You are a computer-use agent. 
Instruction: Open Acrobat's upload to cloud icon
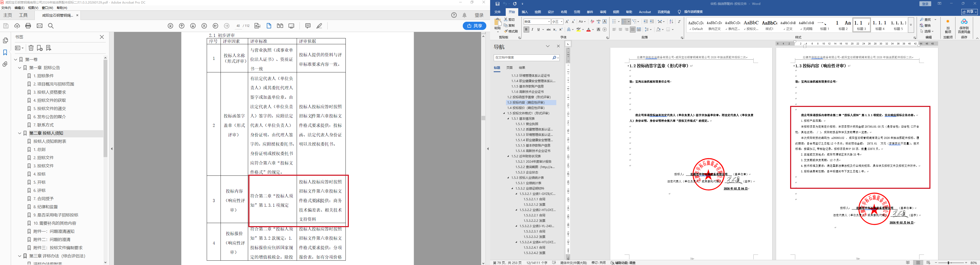(17, 26)
